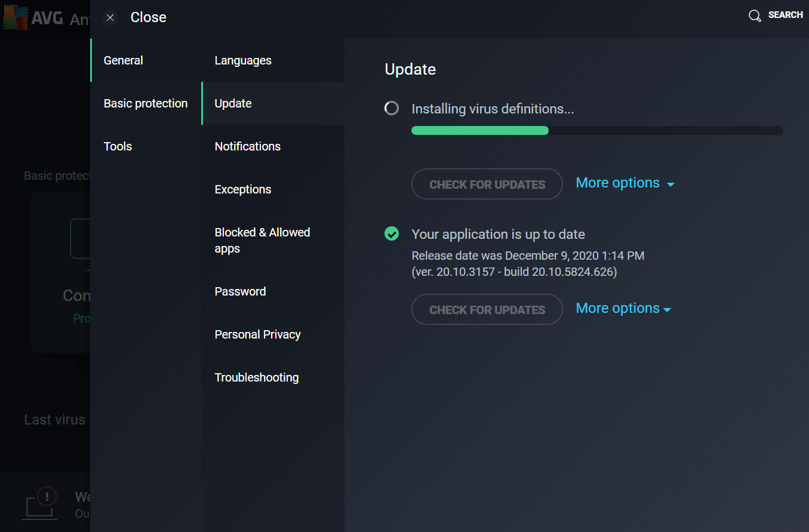Click the laptop warning icon at bottom left

39,503
